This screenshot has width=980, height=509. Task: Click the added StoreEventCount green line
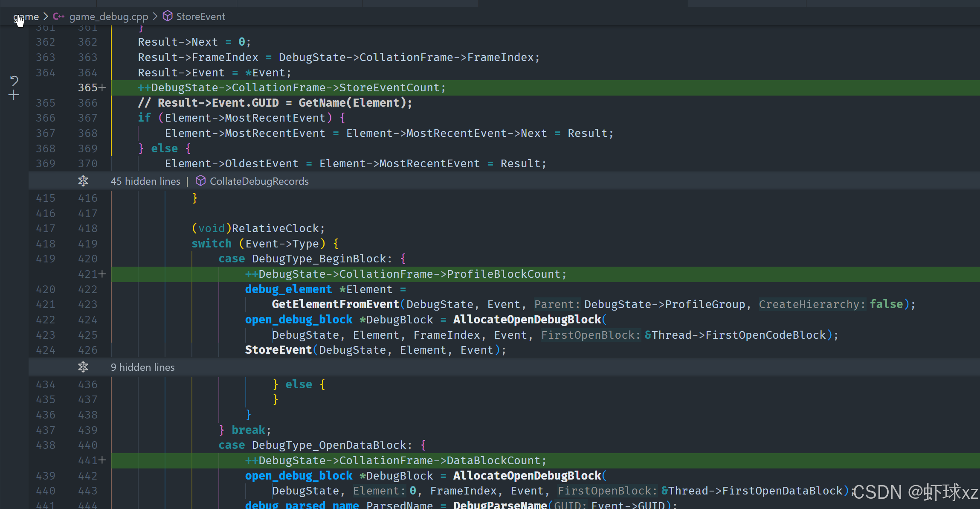[298, 88]
